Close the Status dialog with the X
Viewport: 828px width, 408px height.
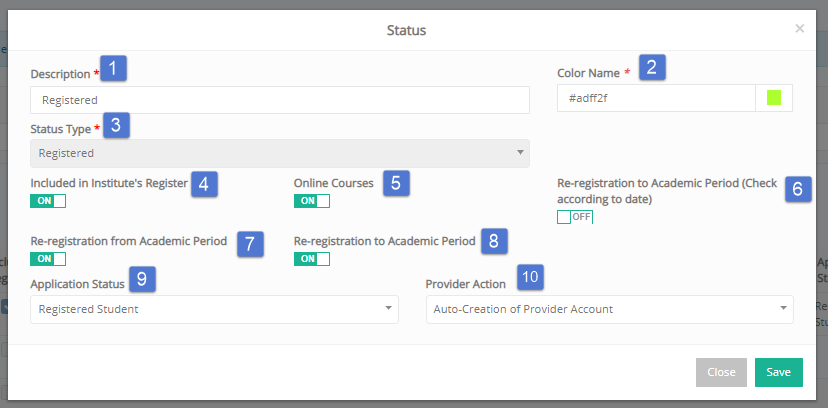pyautogui.click(x=799, y=29)
